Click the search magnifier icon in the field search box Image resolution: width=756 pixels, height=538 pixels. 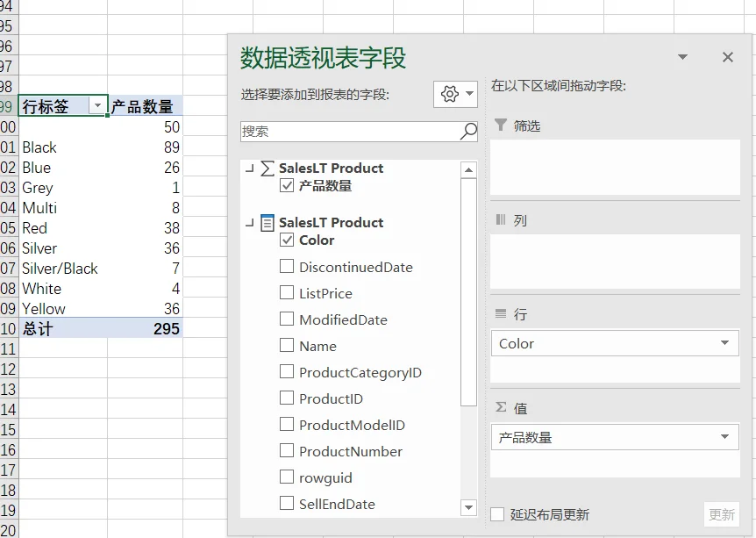[x=468, y=131]
